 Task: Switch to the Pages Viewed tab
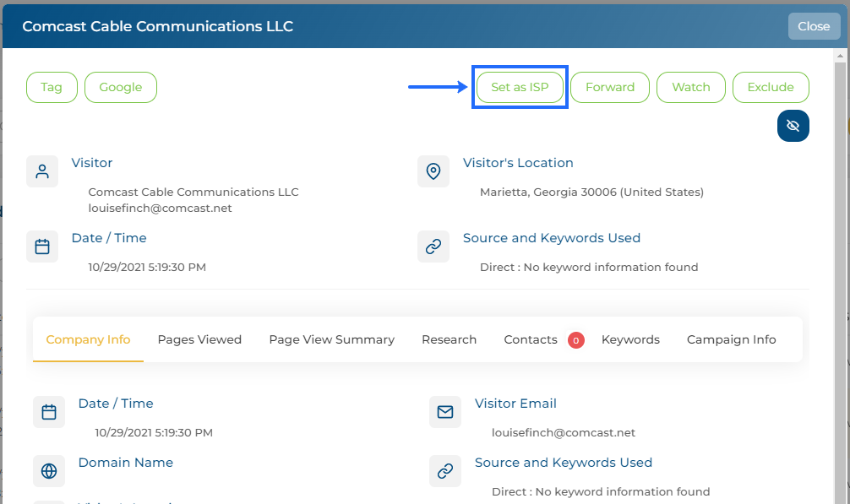click(x=199, y=339)
